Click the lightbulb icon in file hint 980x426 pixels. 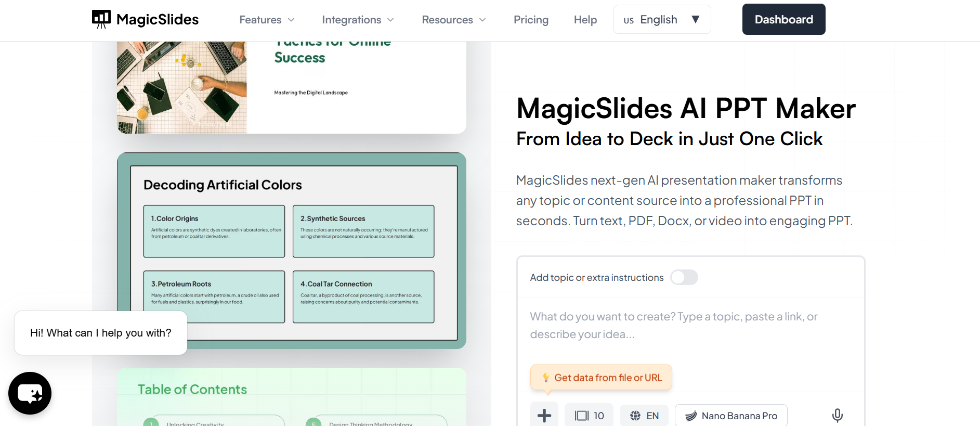(x=546, y=378)
